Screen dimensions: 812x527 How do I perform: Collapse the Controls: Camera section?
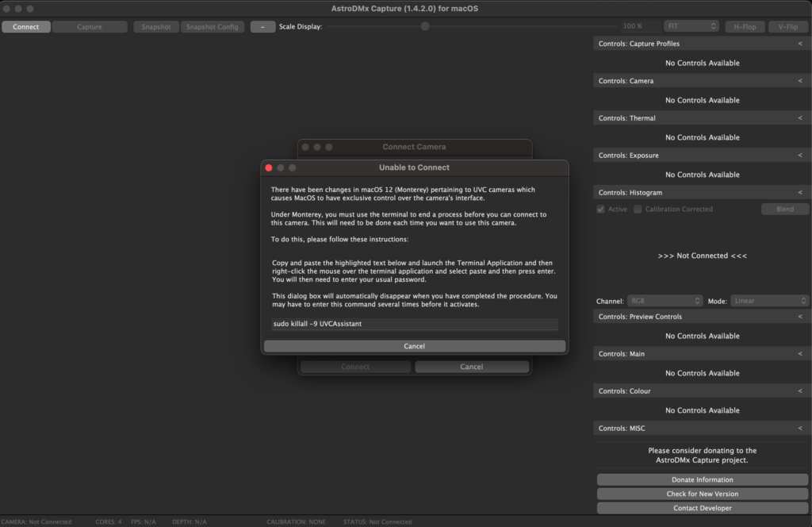pyautogui.click(x=800, y=81)
